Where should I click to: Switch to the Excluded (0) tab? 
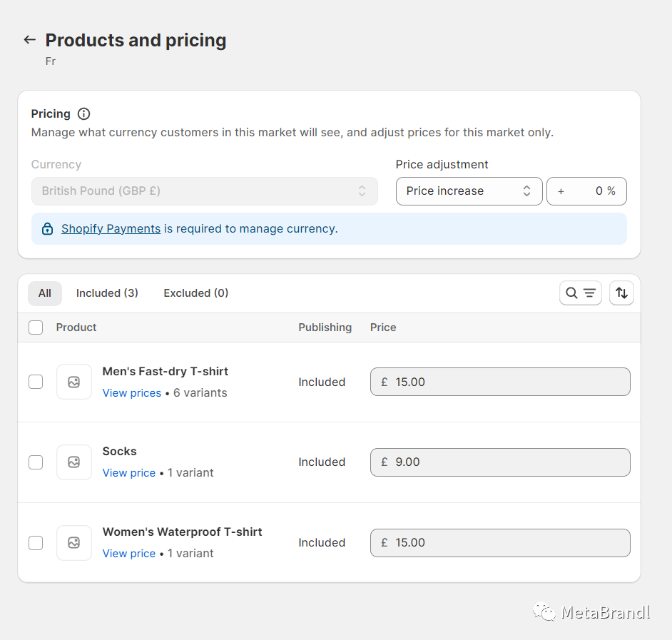(x=195, y=293)
